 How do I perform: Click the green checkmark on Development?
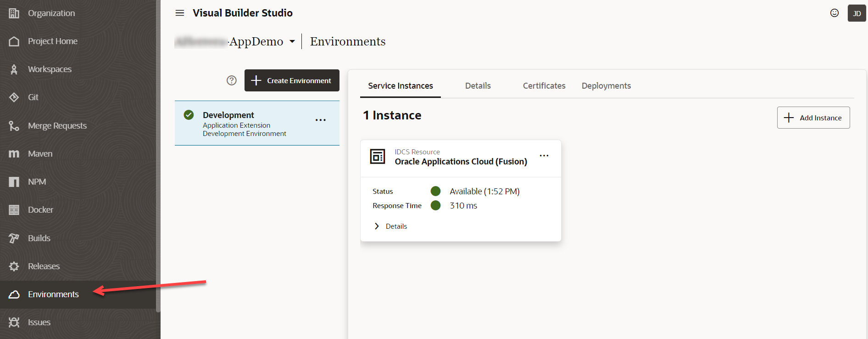(189, 115)
